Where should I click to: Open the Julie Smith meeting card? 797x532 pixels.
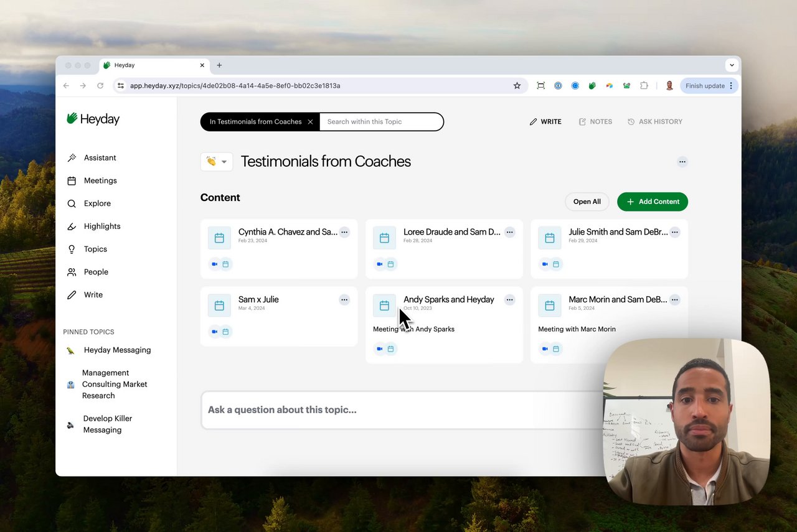click(609, 249)
